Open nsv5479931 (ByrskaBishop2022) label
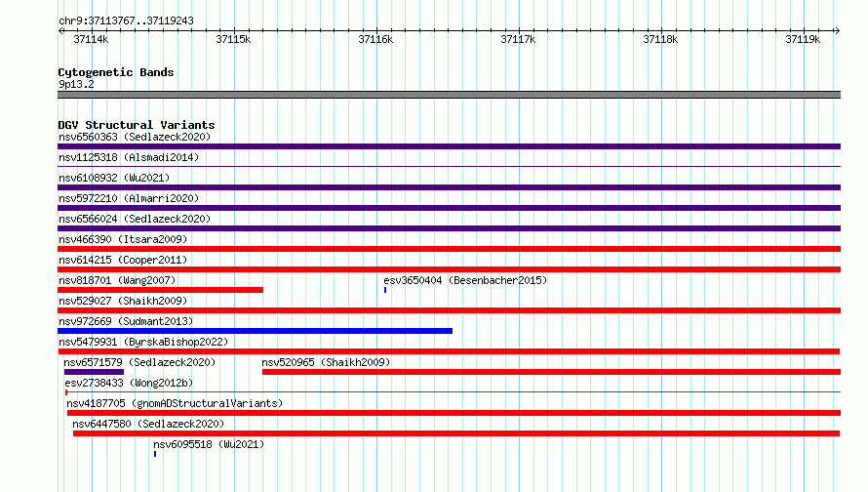Image resolution: width=868 pixels, height=492 pixels. (143, 342)
